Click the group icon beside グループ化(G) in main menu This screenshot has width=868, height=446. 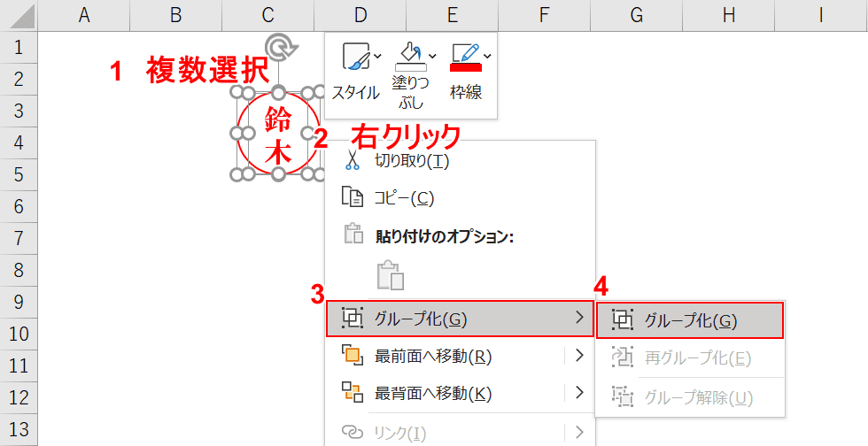point(353,319)
